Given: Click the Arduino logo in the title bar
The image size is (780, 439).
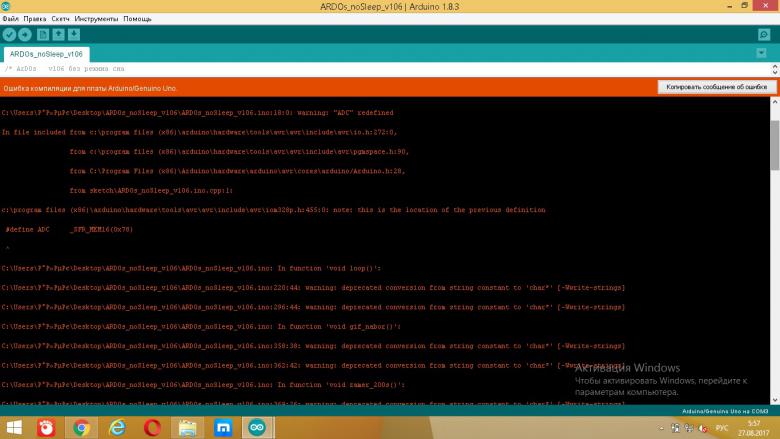Looking at the screenshot, I should 5,6.
